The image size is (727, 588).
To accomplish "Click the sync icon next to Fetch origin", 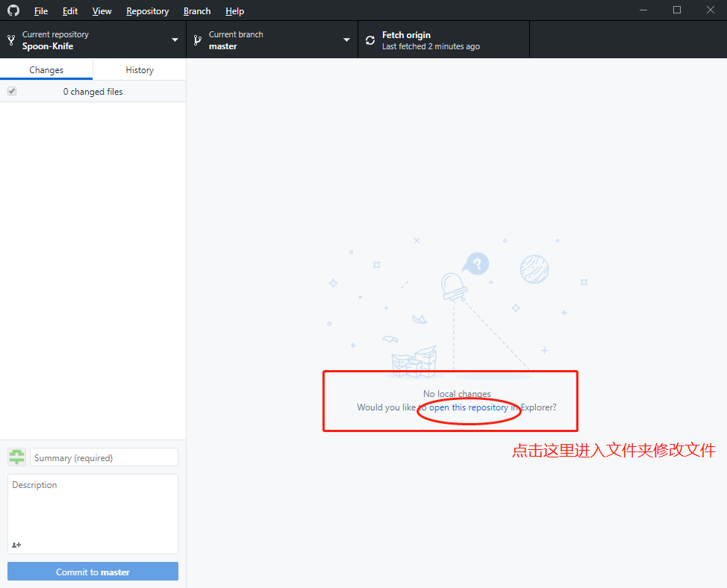I will pos(370,40).
